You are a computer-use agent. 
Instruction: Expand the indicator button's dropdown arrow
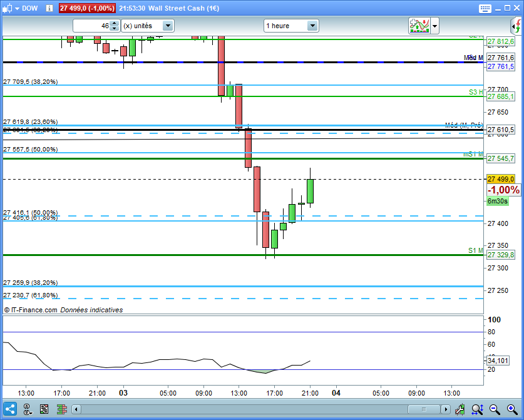[x=434, y=26]
